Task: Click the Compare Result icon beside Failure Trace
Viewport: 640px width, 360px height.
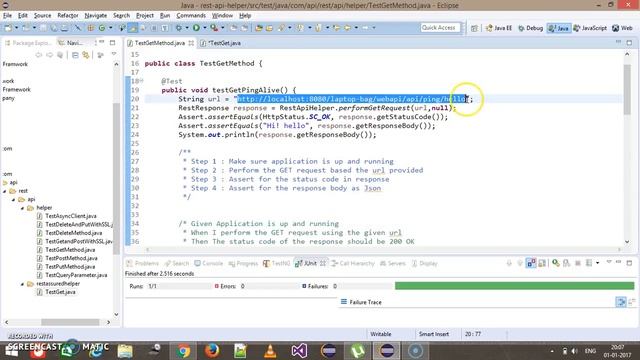Action: click(632, 302)
